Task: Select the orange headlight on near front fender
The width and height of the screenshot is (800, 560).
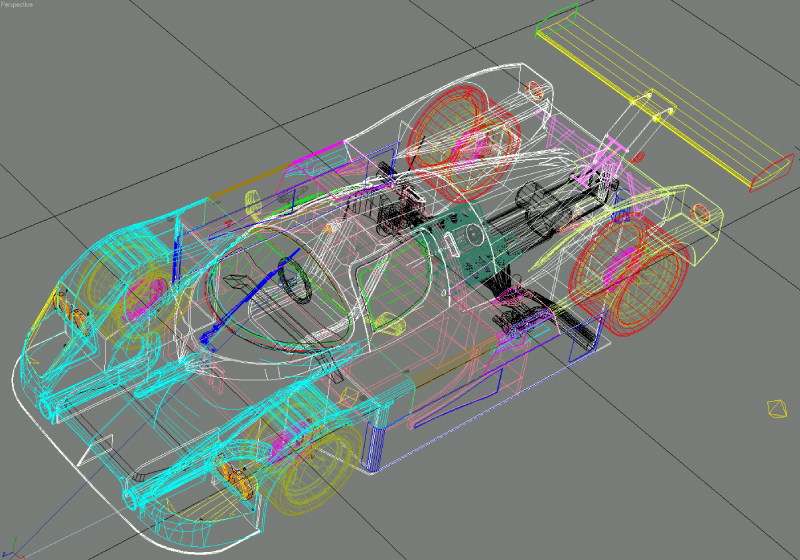Action: [236, 480]
